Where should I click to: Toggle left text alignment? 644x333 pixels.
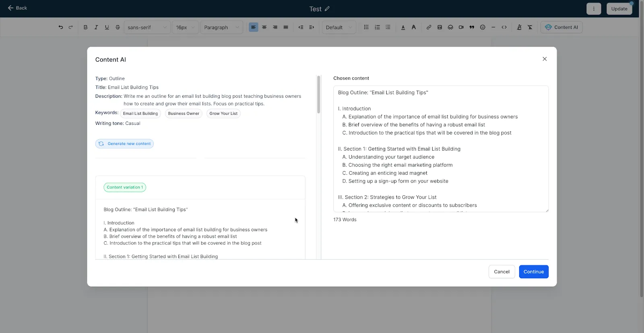point(254,27)
